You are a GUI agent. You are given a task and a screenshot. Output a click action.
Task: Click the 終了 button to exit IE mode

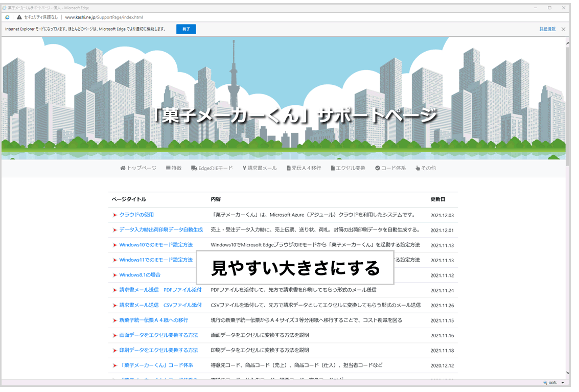[x=186, y=29]
